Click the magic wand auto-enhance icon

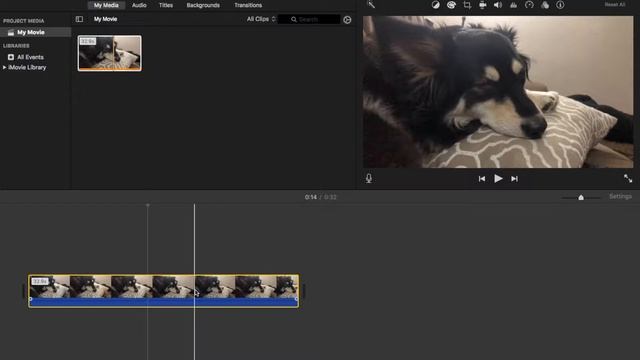coord(371,4)
